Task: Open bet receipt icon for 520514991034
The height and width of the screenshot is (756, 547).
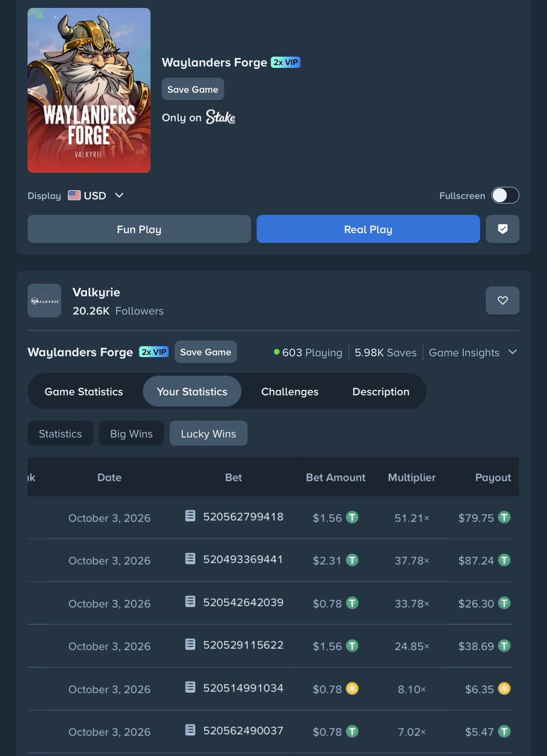Action: [190, 687]
